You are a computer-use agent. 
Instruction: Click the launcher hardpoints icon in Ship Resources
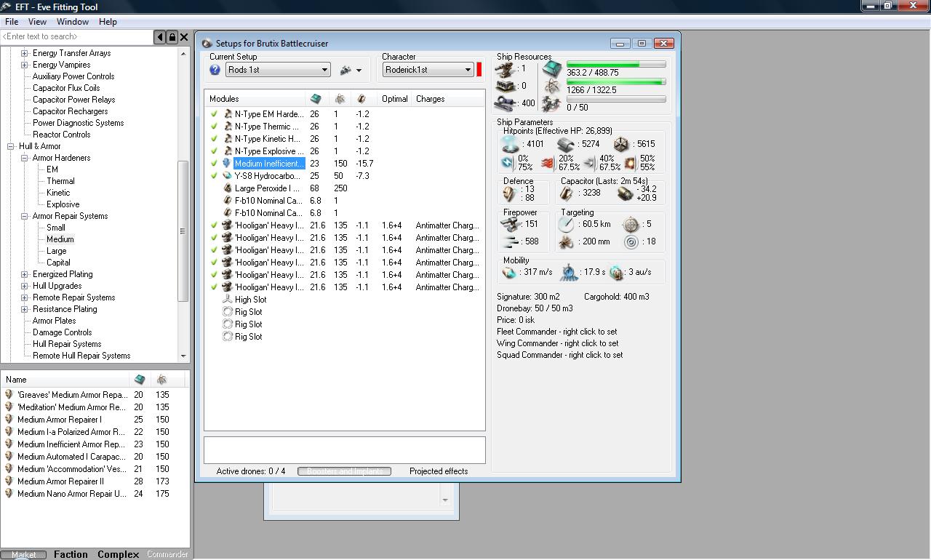504,87
